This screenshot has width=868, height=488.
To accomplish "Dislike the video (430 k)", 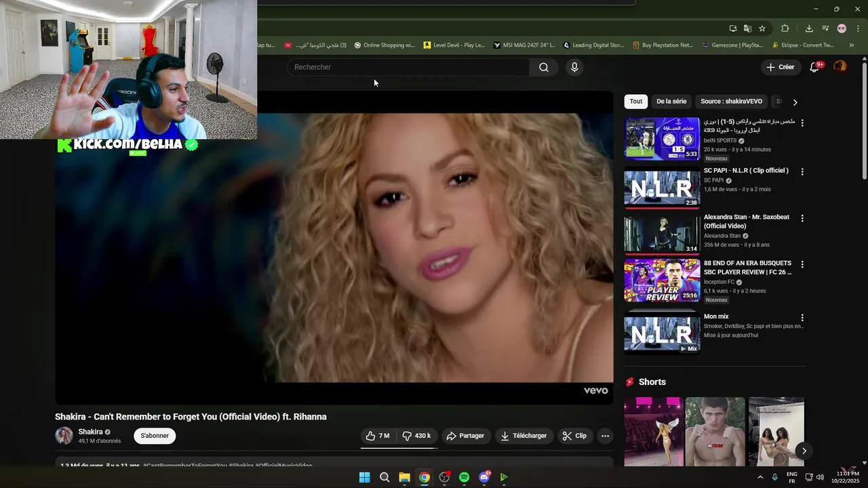I will [x=417, y=436].
